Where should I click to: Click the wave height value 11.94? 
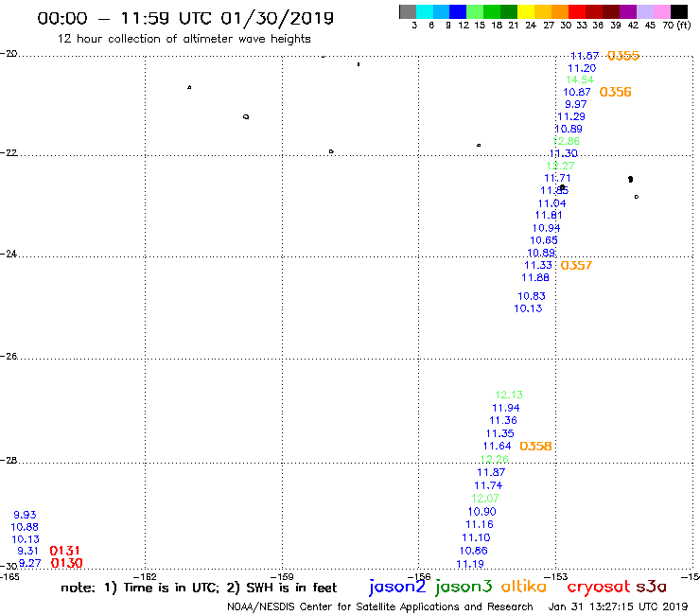(506, 408)
